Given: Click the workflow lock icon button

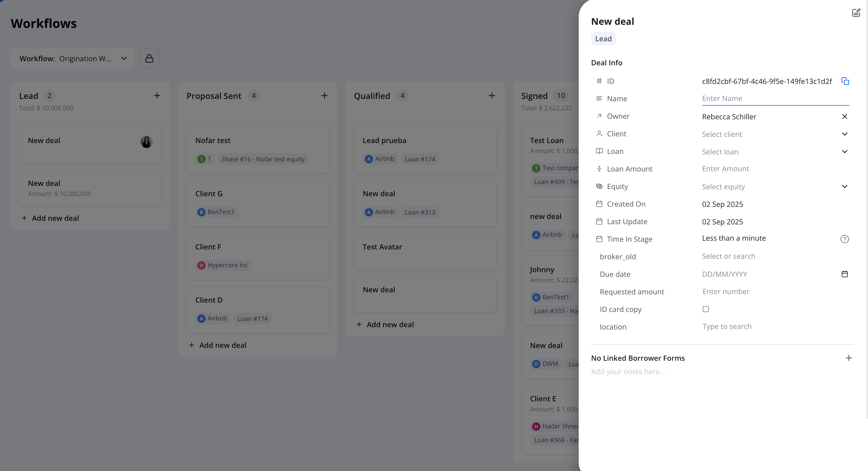Looking at the screenshot, I should pyautogui.click(x=149, y=59).
